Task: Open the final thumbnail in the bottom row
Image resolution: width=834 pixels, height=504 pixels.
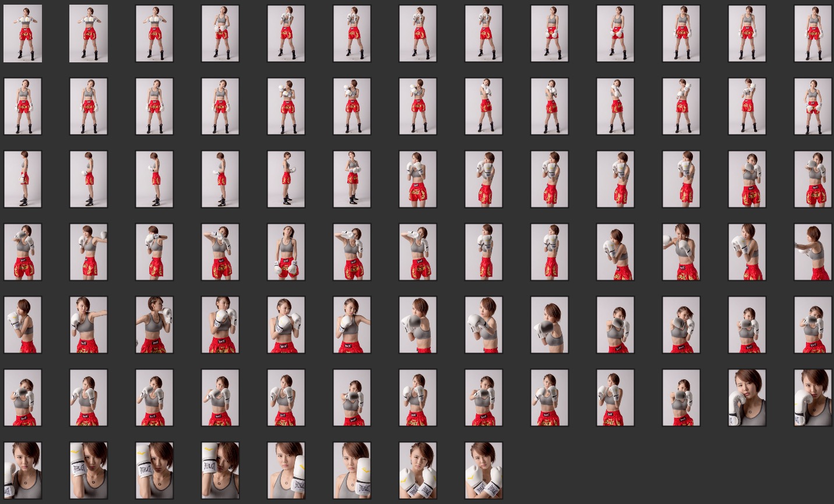Action: pyautogui.click(x=484, y=470)
